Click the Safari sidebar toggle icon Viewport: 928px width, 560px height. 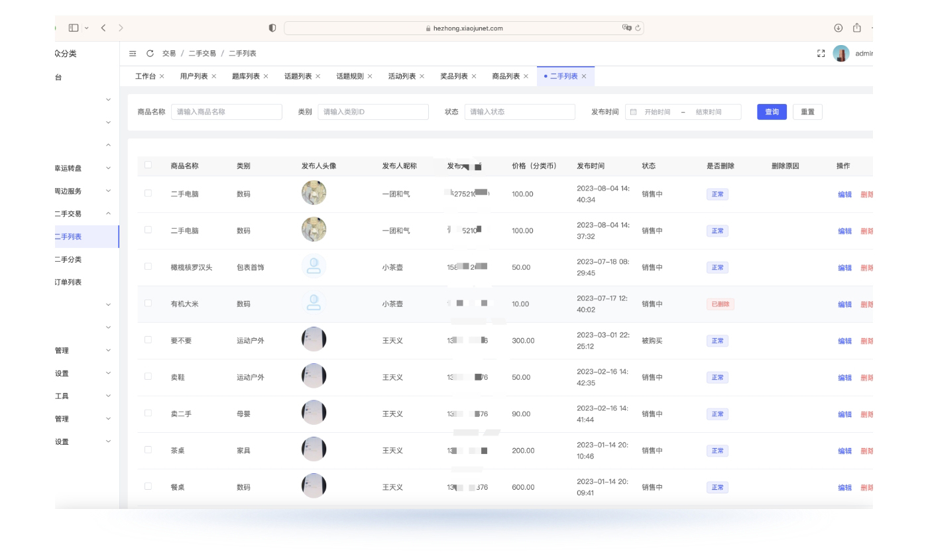click(74, 28)
